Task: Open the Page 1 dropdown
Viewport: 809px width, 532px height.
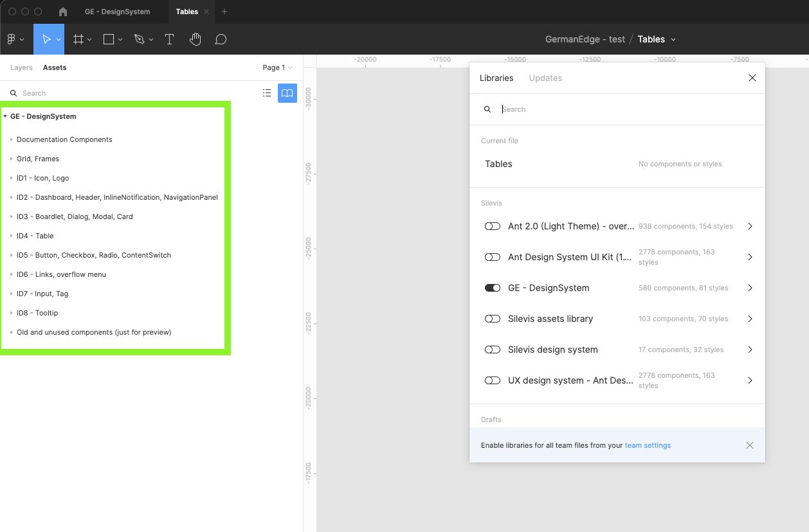Action: click(x=277, y=67)
